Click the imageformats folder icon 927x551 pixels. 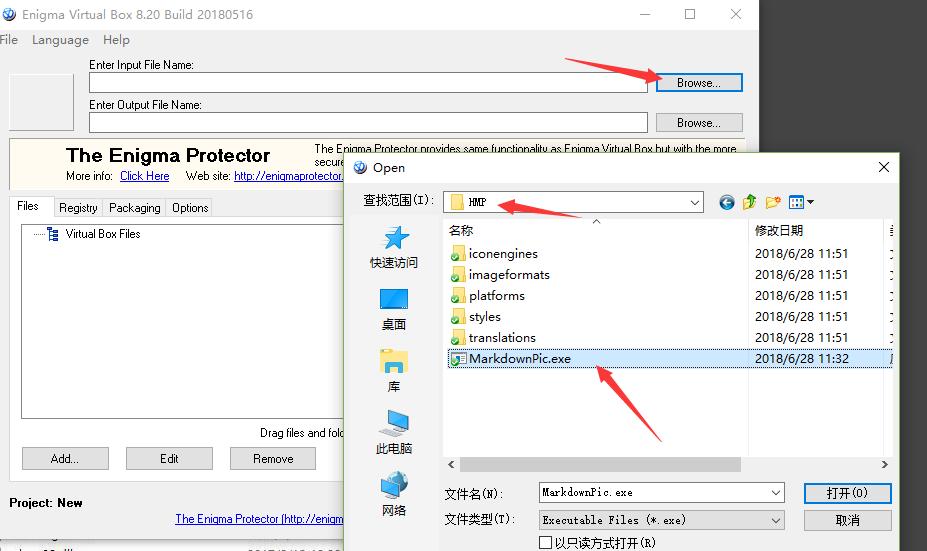(457, 275)
